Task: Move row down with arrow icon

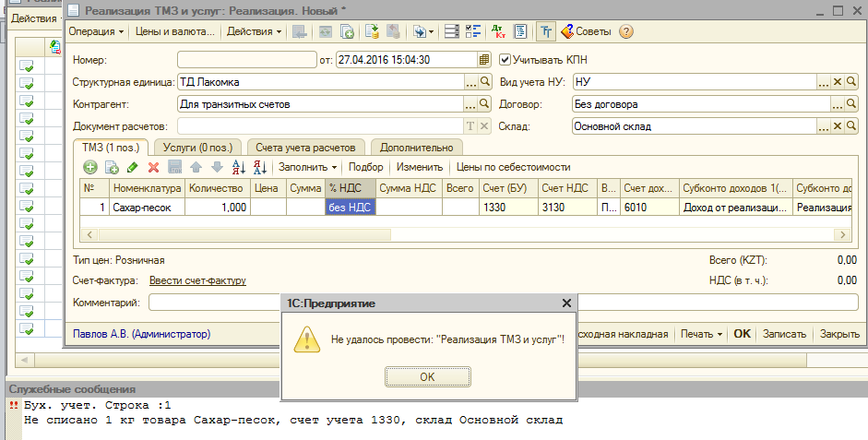Action: point(217,167)
